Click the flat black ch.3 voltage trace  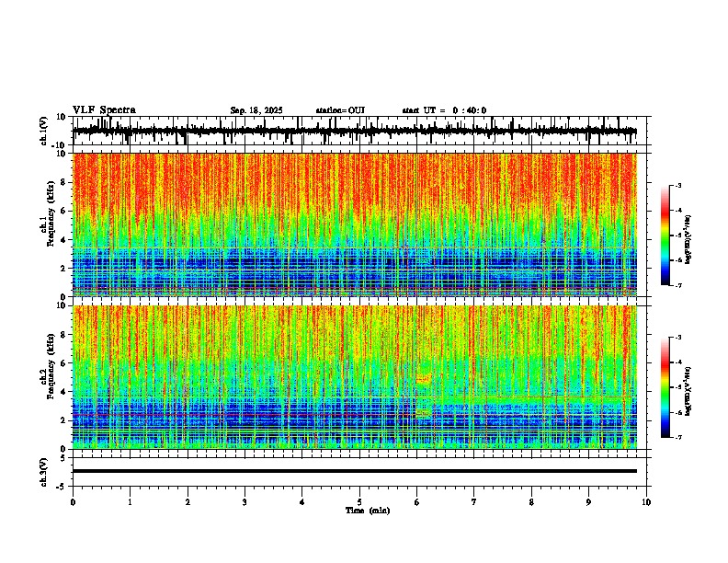coord(355,471)
